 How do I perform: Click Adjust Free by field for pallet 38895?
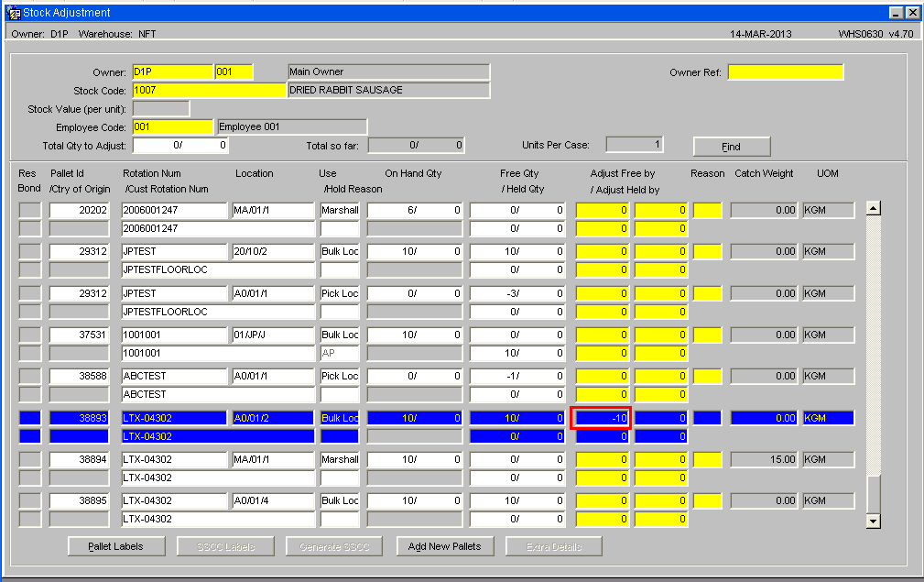click(x=602, y=500)
